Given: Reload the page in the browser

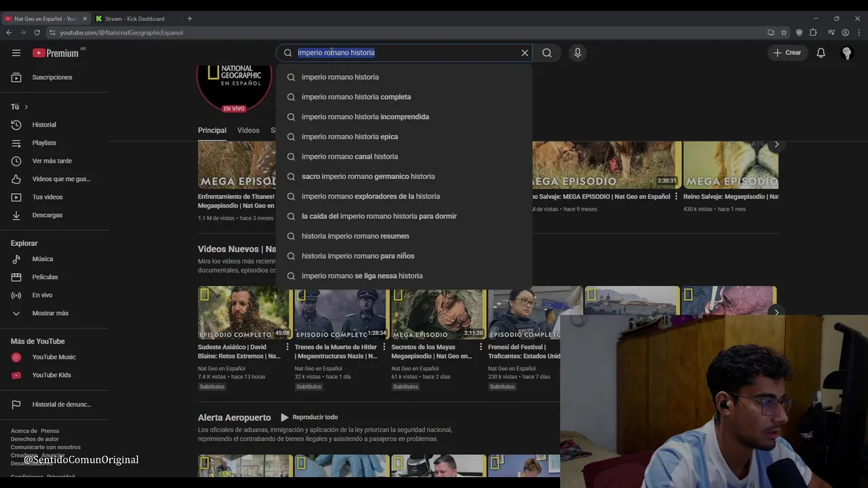Looking at the screenshot, I should 37,33.
